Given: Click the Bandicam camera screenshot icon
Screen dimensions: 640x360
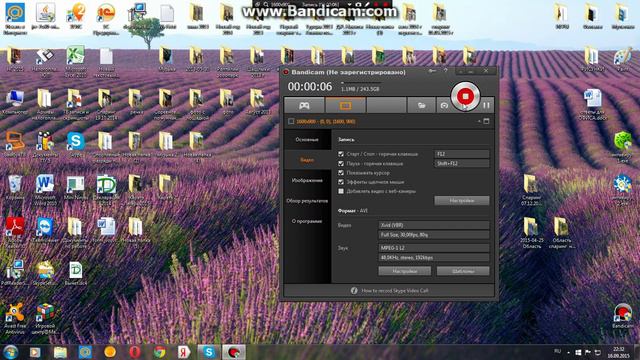Looking at the screenshot, I should 444,105.
